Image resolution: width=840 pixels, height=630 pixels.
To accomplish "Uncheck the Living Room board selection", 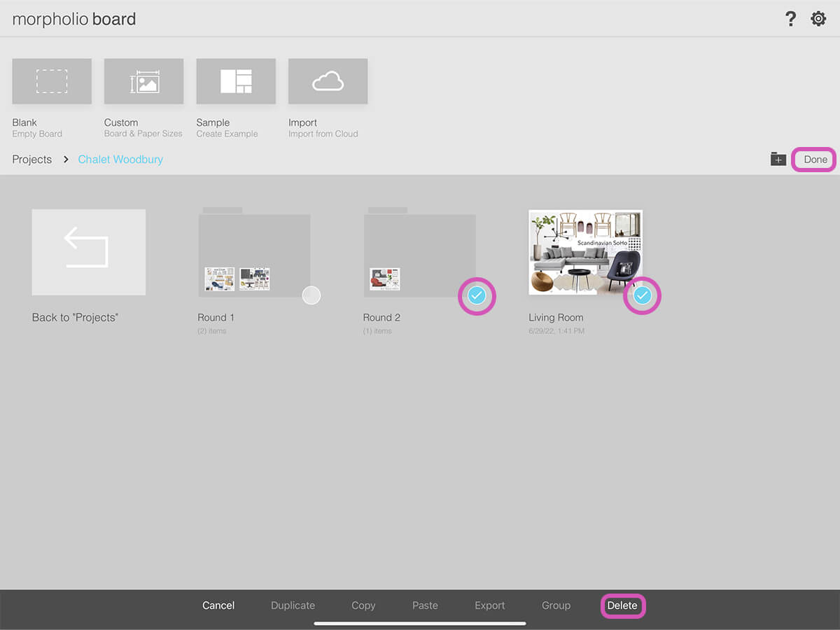I will 642,296.
